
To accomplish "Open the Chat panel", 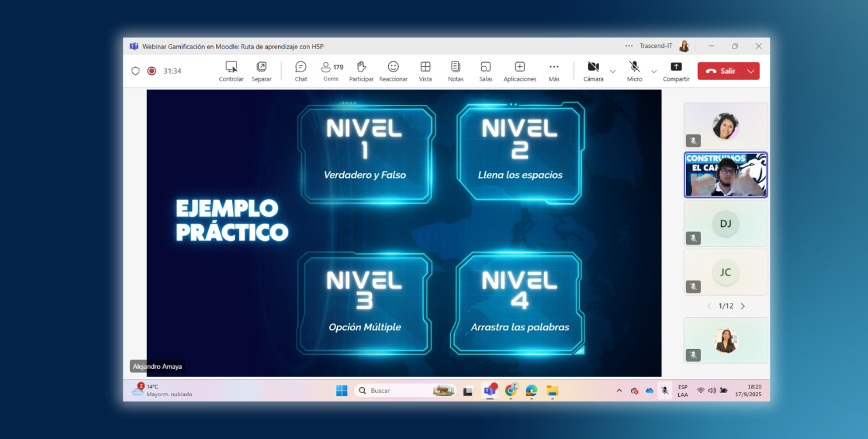I will (300, 70).
